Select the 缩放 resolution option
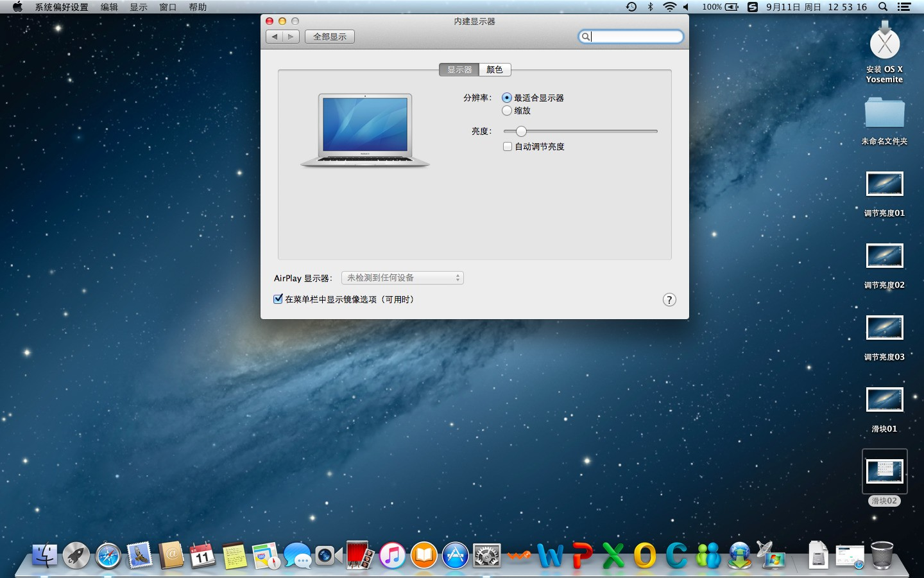The height and width of the screenshot is (578, 924). 506,110
